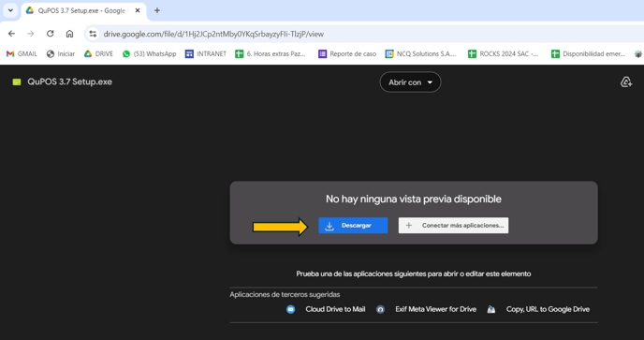Click 'No hay ninguna vista previa disponible' text
This screenshot has height=340, width=644.
(x=414, y=199)
